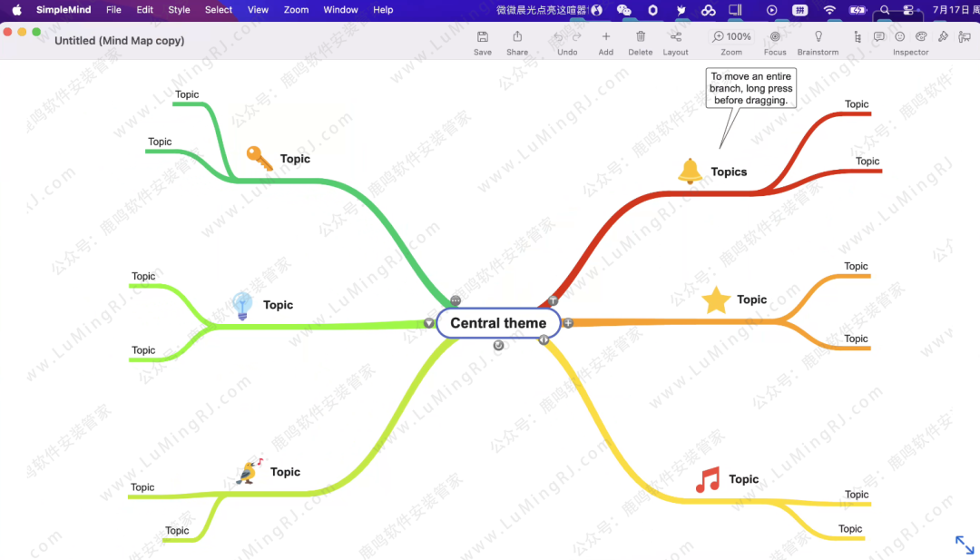Click the Save icon in toolbar
This screenshot has width=980, height=560.
click(483, 37)
